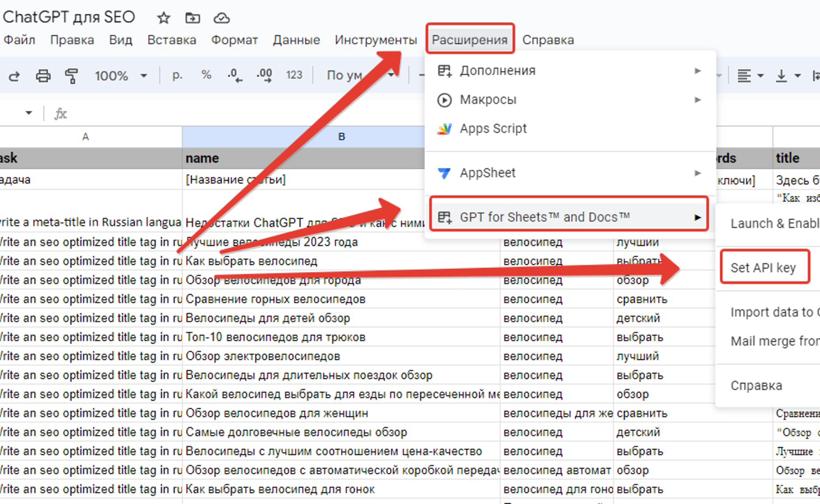
Task: Select cell 'Как выбрать велосипед'
Action: pos(341,261)
